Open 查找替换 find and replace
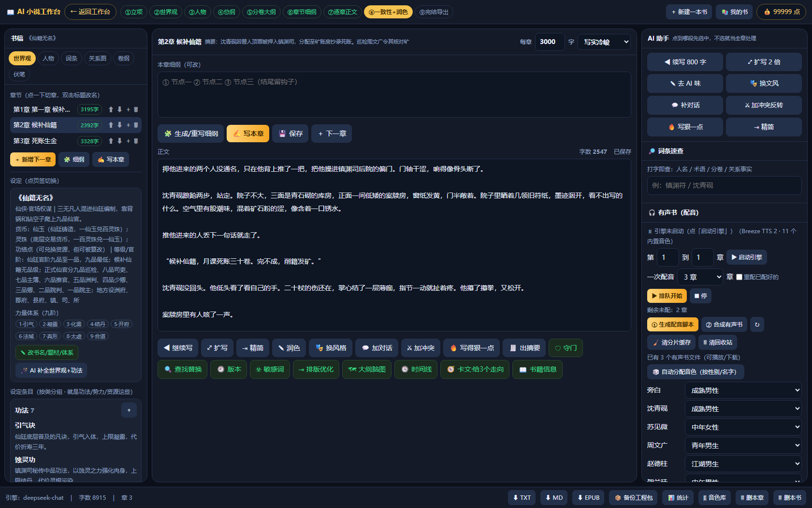 [x=183, y=369]
